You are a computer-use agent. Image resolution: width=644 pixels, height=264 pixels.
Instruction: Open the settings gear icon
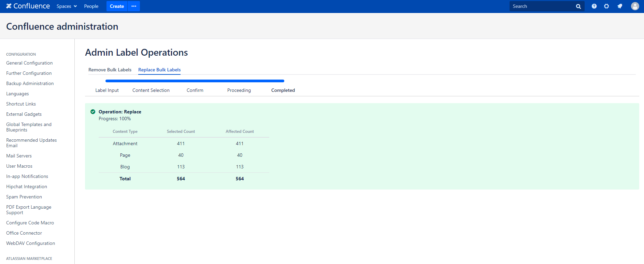point(606,6)
